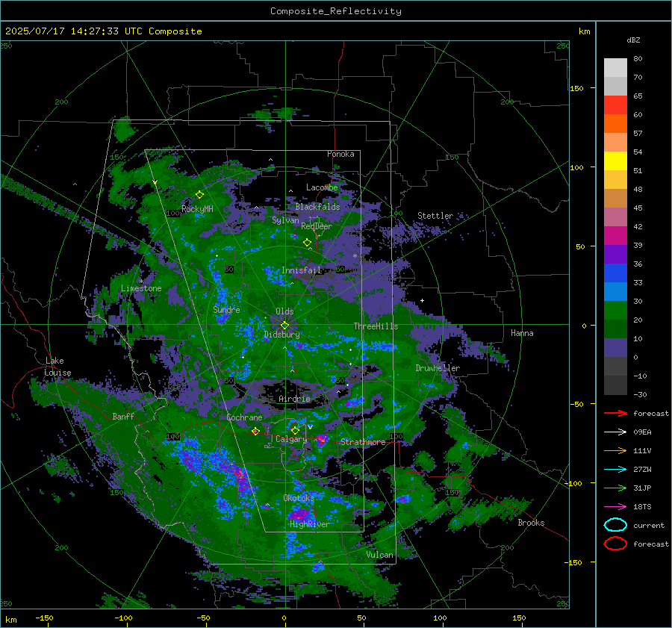
Task: Click the Sylvan city label
Action: tap(285, 220)
